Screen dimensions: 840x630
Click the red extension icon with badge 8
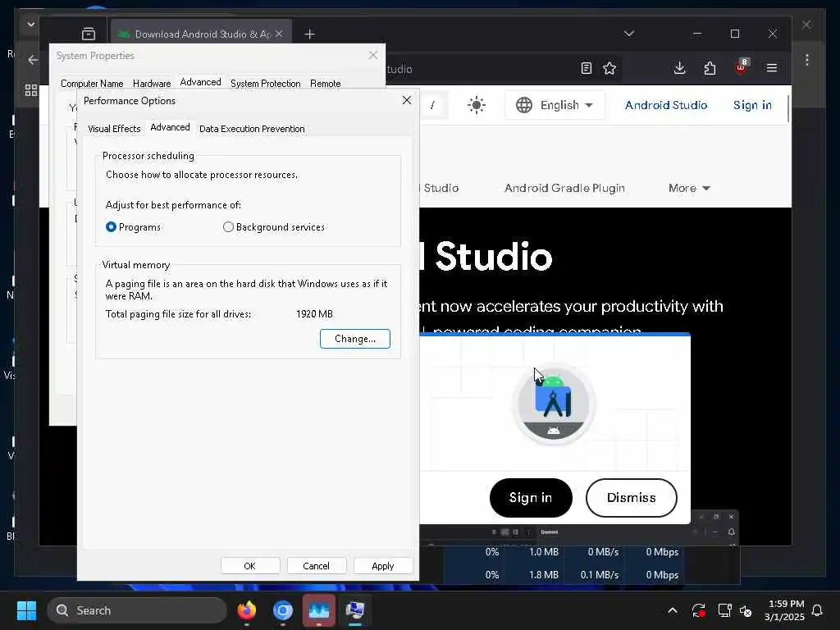(741, 67)
